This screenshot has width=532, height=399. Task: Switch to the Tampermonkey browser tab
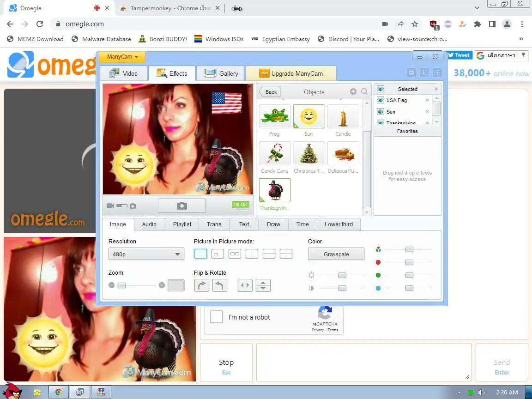point(169,8)
